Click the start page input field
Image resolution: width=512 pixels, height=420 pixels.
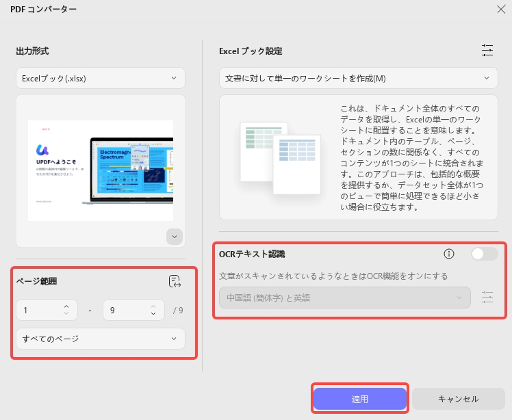47,310
